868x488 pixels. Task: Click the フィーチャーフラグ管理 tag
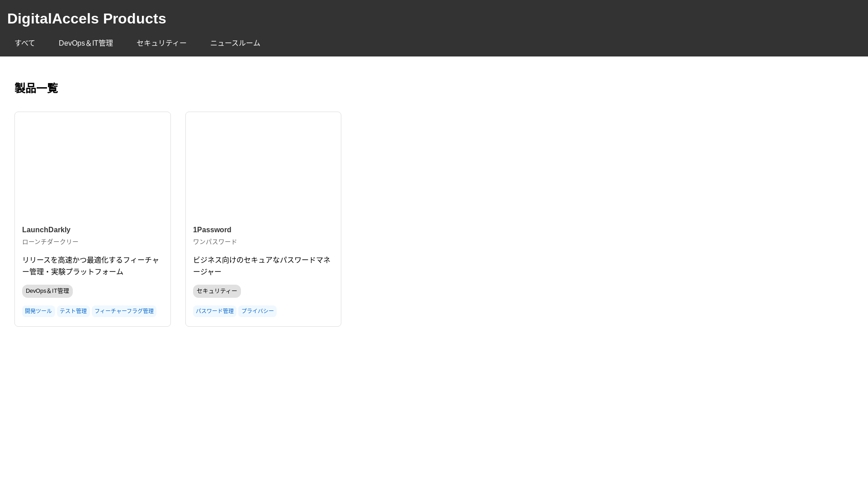(124, 311)
